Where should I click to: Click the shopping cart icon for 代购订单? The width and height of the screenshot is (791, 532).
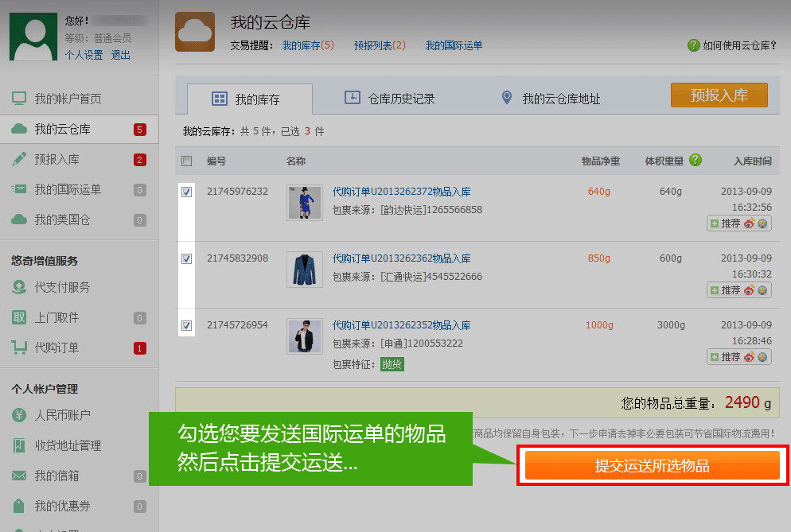click(x=19, y=348)
